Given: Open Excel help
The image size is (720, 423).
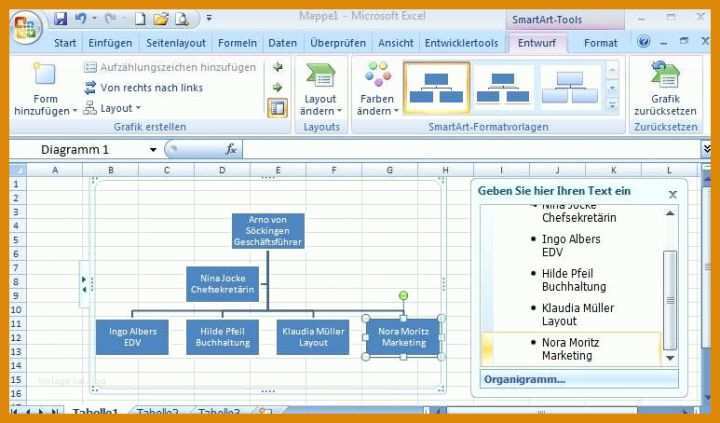Looking at the screenshot, I should click(644, 42).
